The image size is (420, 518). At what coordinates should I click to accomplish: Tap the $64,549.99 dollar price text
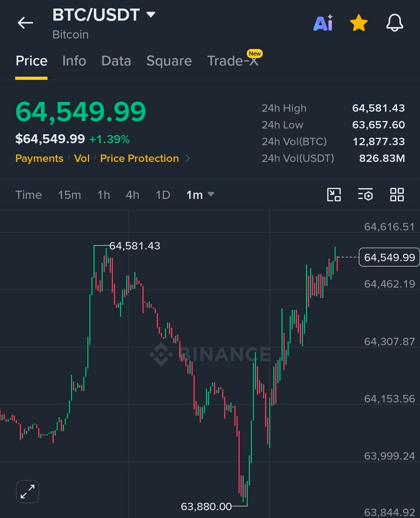point(50,139)
